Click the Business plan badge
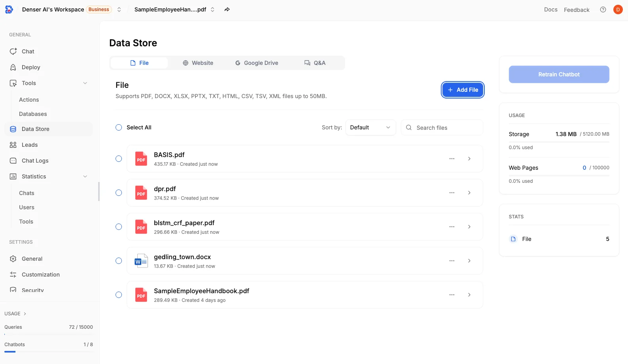The width and height of the screenshot is (628, 364). pyautogui.click(x=99, y=9)
